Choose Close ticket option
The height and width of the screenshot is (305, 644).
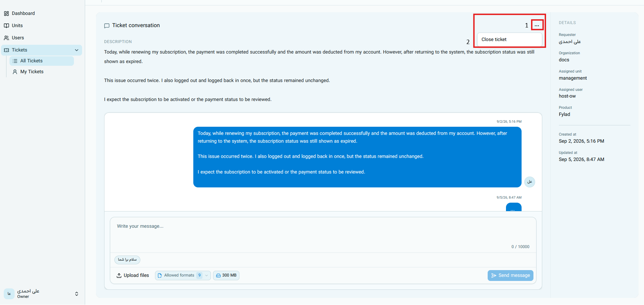[509, 39]
